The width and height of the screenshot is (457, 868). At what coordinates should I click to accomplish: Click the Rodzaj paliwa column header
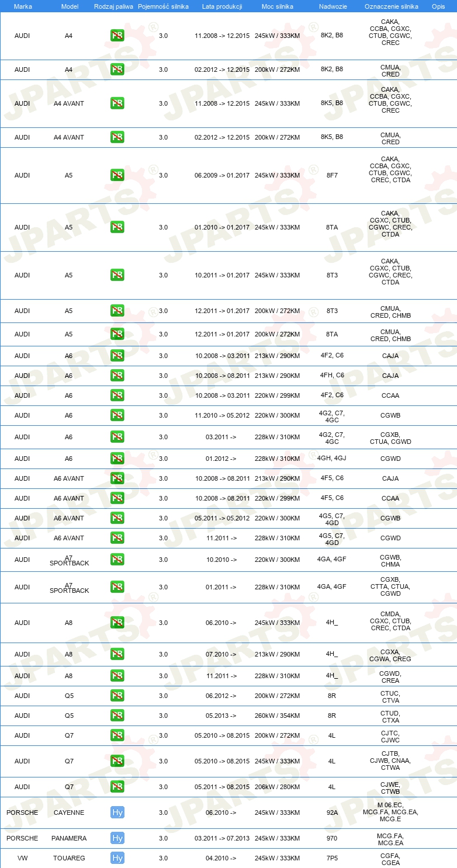click(113, 6)
